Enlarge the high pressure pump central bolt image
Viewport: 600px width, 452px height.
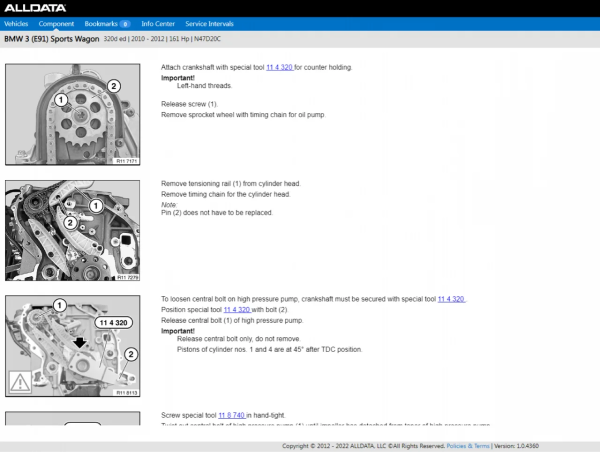click(71, 347)
